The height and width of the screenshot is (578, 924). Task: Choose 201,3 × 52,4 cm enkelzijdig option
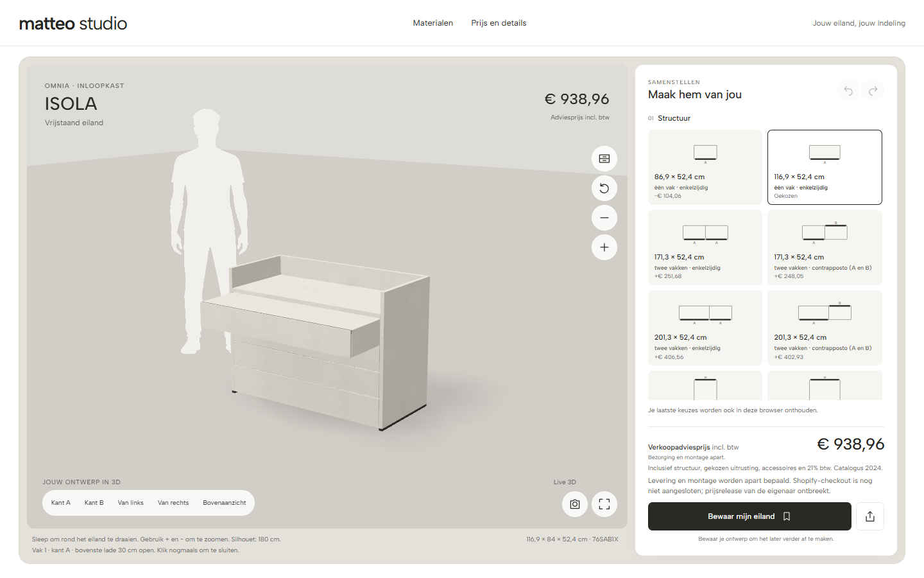[x=705, y=328]
